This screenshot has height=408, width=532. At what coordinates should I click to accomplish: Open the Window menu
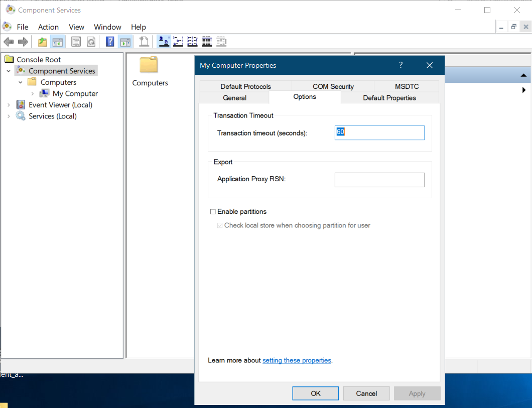point(107,27)
